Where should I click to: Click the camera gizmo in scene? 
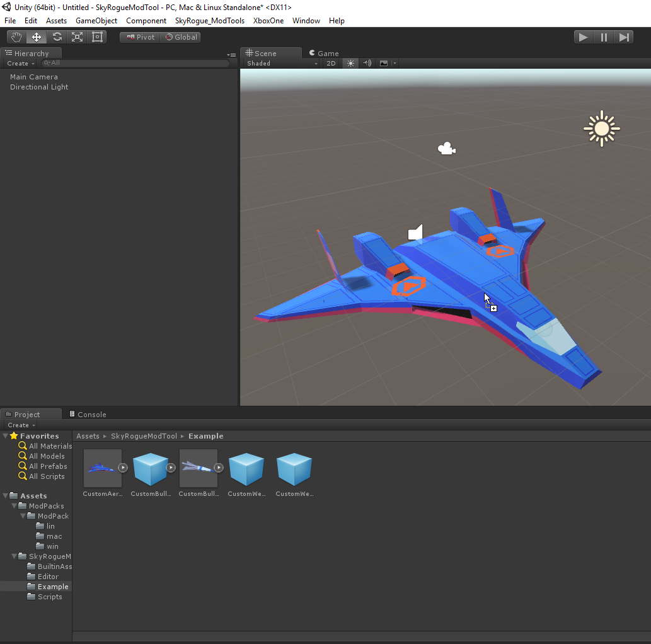click(447, 149)
